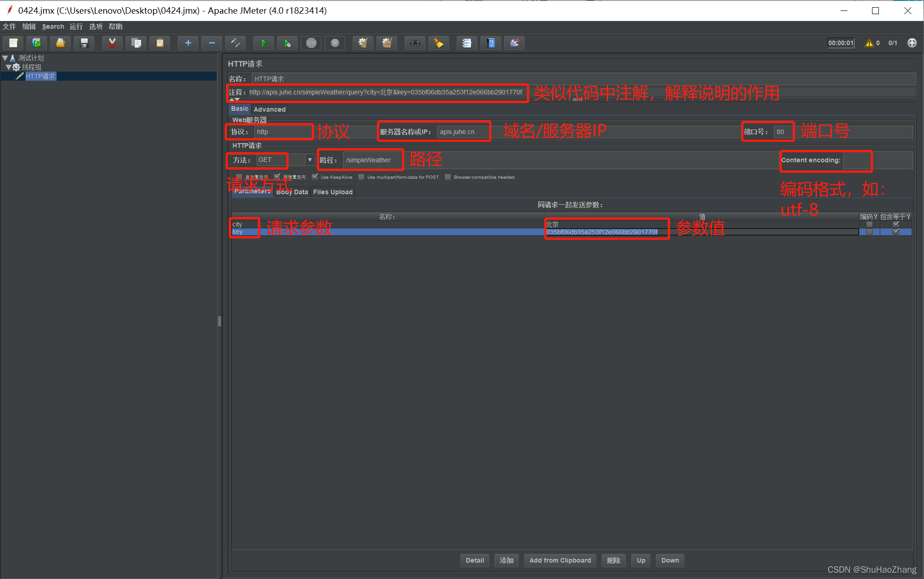Click the green Start run icon

coord(263,43)
